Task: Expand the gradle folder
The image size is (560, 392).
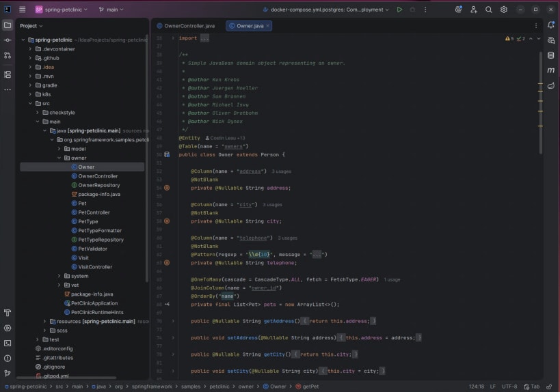Action: tap(30, 85)
